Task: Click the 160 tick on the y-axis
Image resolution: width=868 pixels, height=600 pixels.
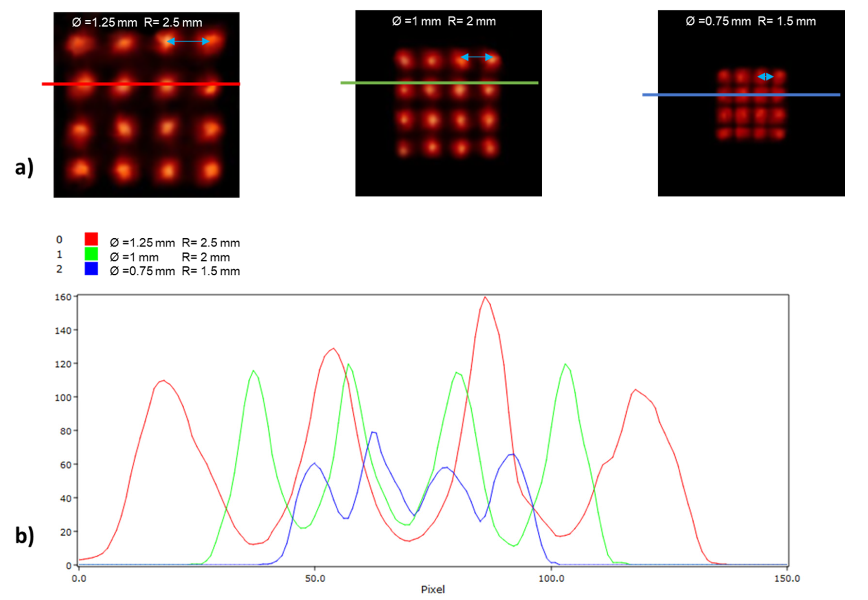Action: [63, 297]
